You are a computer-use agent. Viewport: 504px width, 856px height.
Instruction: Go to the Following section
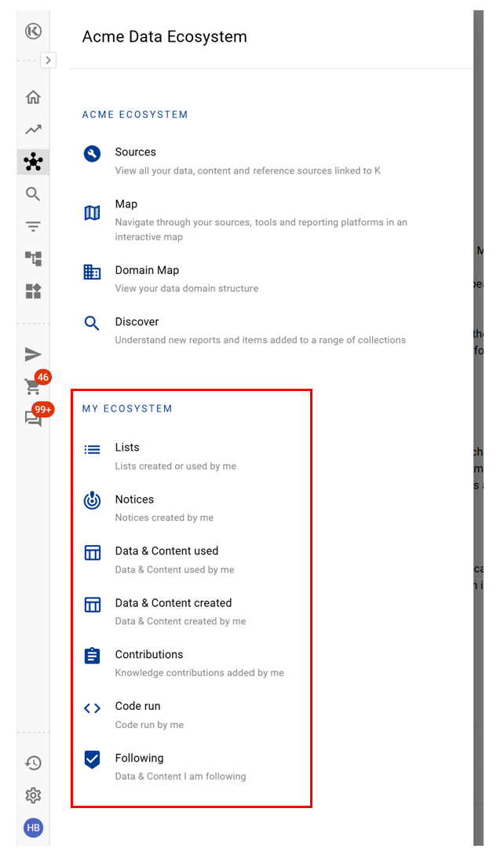(x=139, y=759)
